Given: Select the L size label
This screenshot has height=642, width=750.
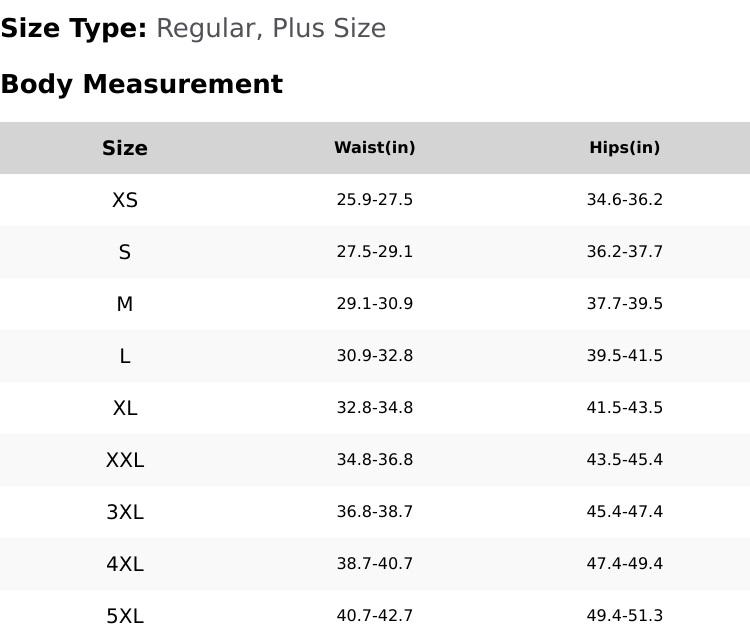Looking at the screenshot, I should pos(125,356).
